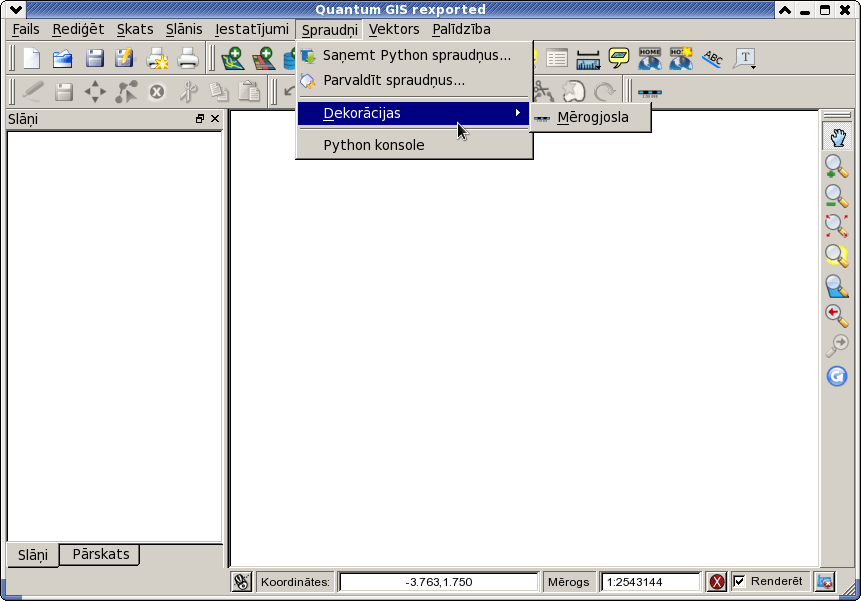Click the greyed move feature arrows icon

(x=95, y=92)
